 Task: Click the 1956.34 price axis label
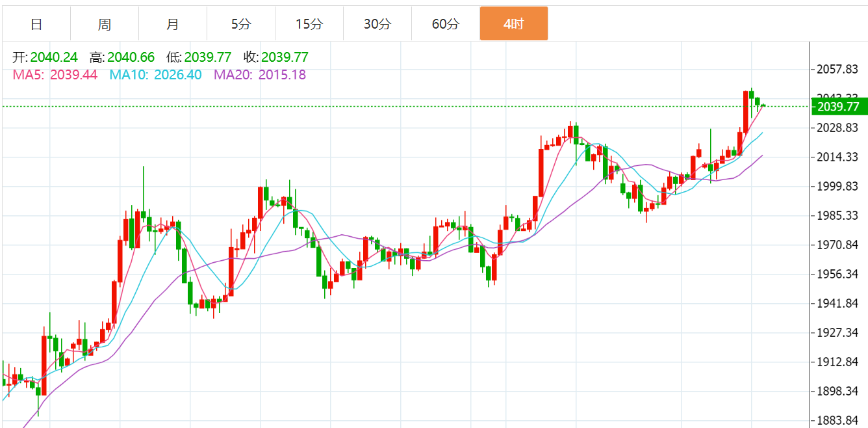tap(839, 274)
